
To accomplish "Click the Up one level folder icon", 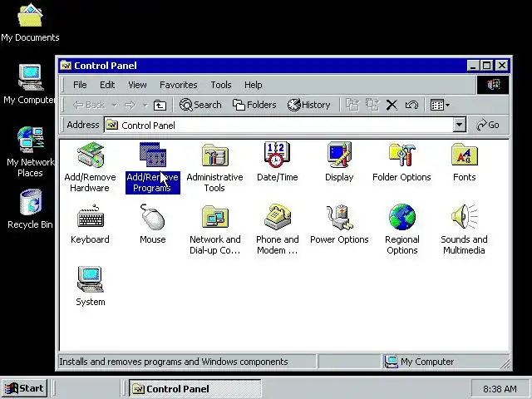I will tap(160, 106).
